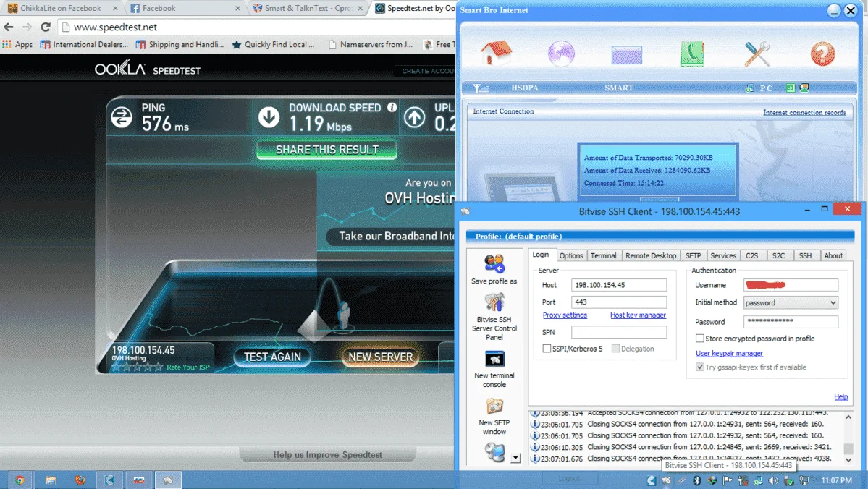
Task: Click the PC connection icon in Smart Bro status bar
Action: pos(749,88)
